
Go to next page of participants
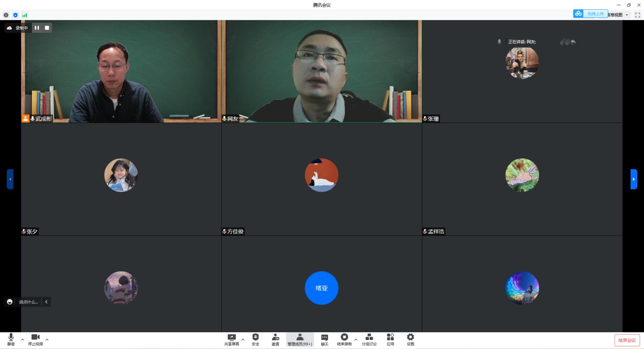pyautogui.click(x=634, y=179)
